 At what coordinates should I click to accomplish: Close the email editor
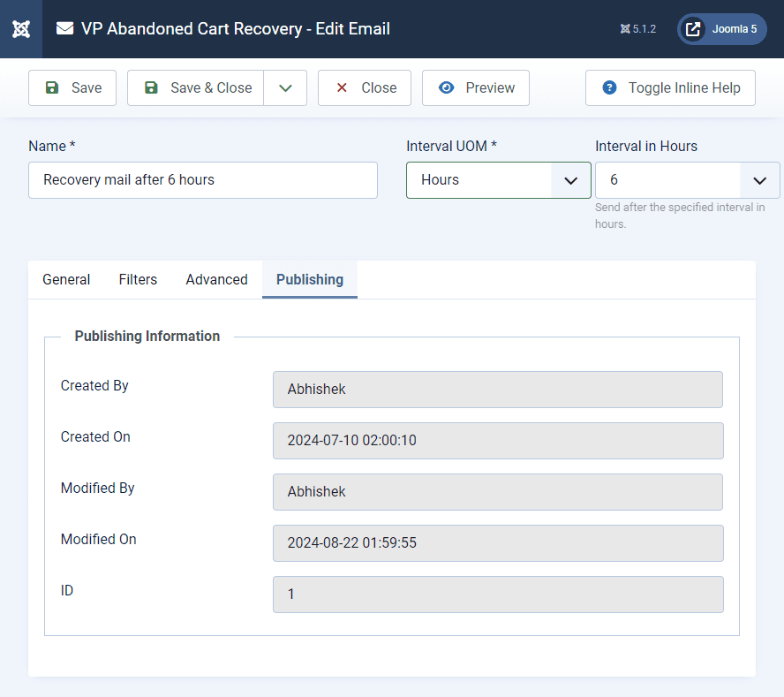[365, 88]
